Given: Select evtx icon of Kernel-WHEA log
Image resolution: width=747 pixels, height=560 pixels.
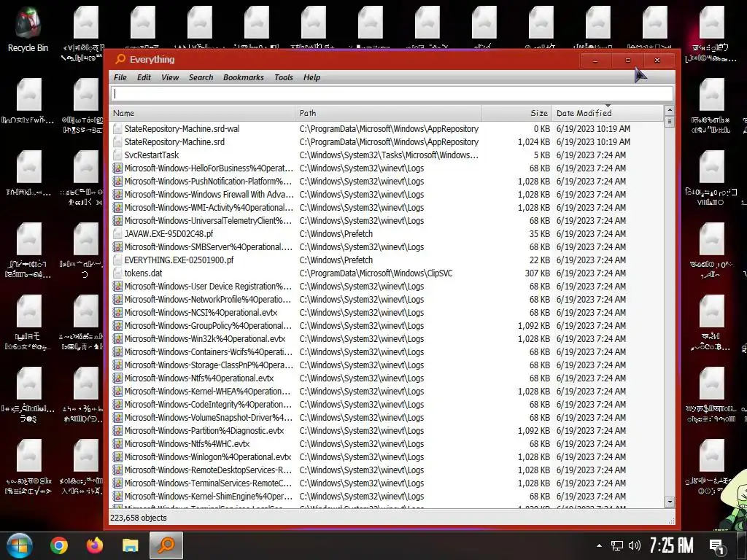Looking at the screenshot, I should pos(117,392).
